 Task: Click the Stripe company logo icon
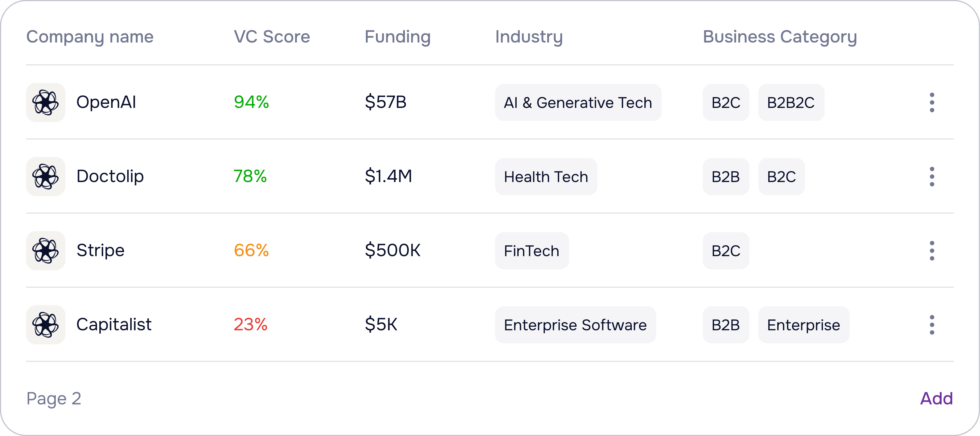click(x=46, y=250)
